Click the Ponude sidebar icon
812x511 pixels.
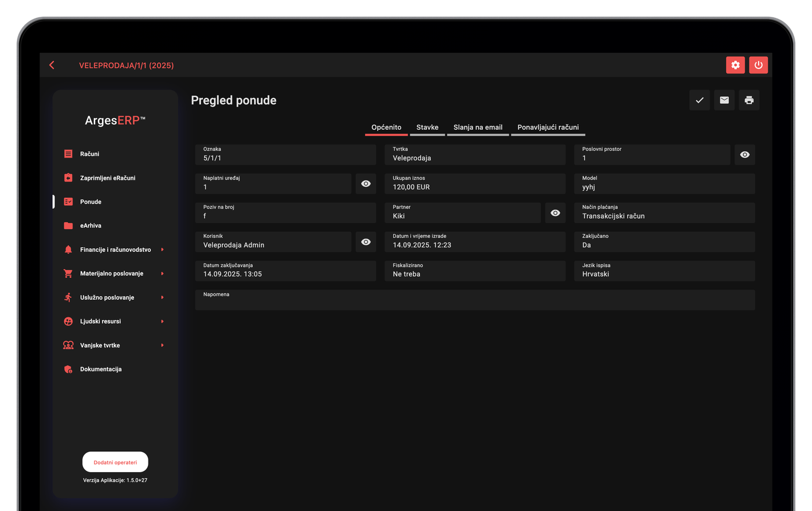point(68,201)
